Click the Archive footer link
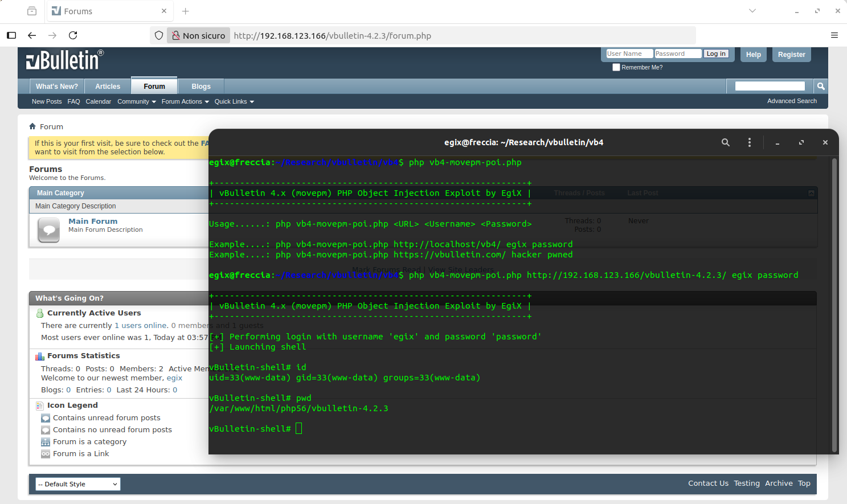 pyautogui.click(x=779, y=483)
